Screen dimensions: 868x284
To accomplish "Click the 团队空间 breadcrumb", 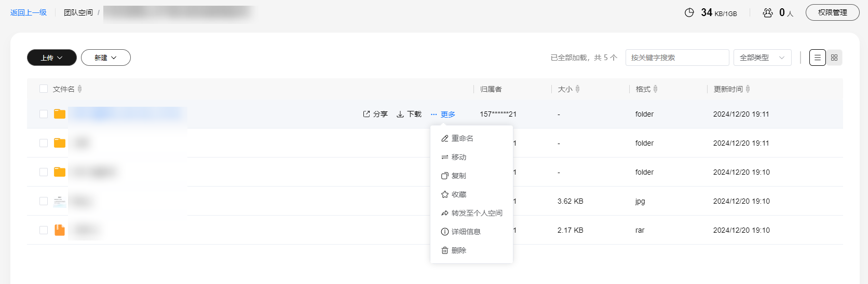I will pyautogui.click(x=78, y=12).
